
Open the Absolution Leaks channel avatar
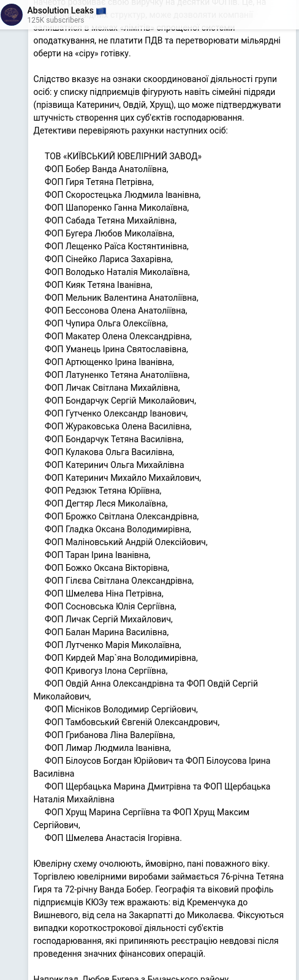[x=12, y=15]
